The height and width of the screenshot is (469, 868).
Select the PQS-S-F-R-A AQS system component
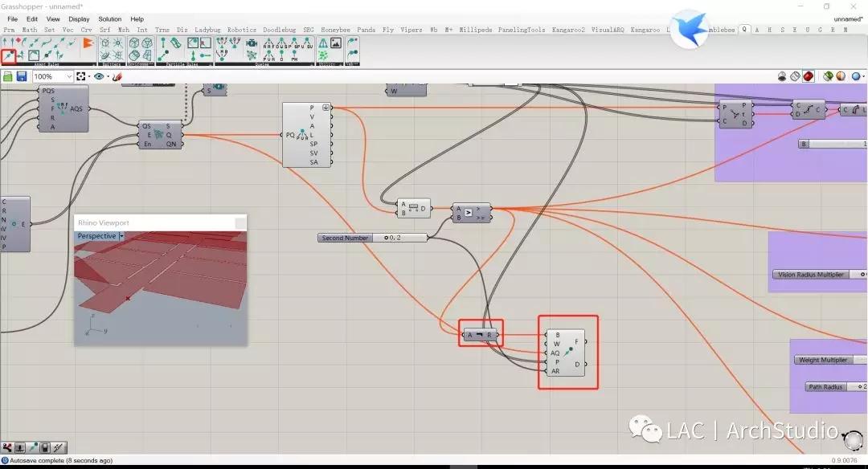(x=63, y=108)
